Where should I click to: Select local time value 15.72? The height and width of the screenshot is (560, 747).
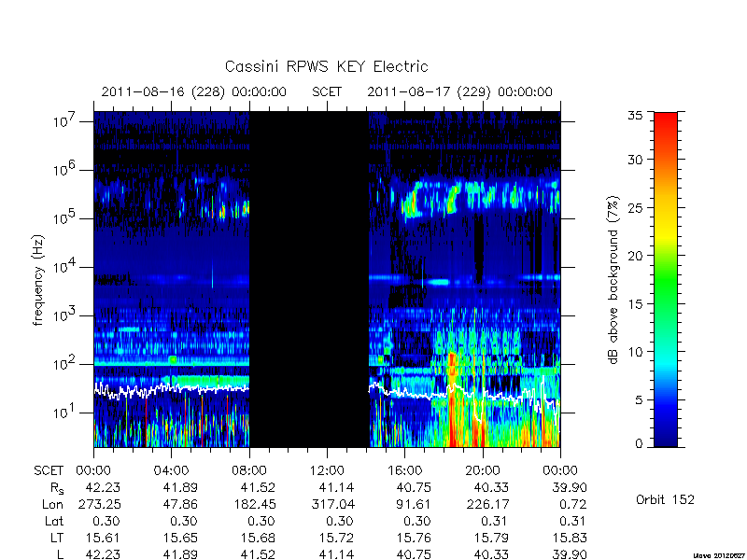(336, 538)
